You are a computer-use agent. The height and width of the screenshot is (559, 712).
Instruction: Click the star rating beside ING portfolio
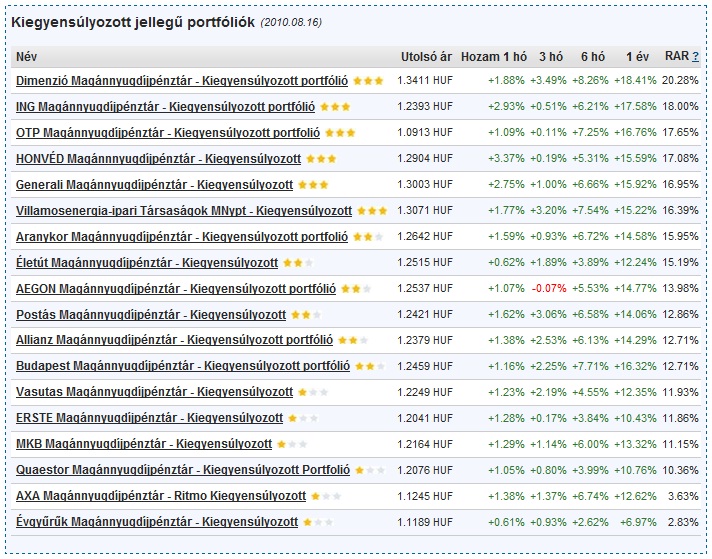tap(335, 107)
